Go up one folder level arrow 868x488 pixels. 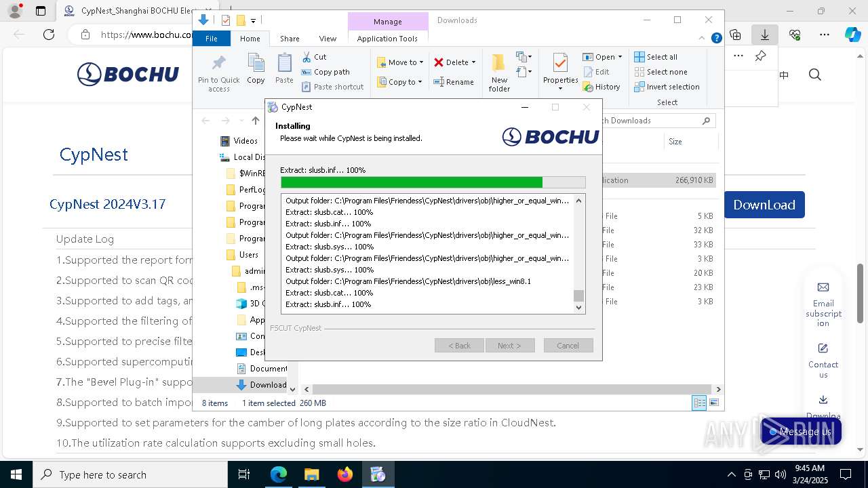255,121
